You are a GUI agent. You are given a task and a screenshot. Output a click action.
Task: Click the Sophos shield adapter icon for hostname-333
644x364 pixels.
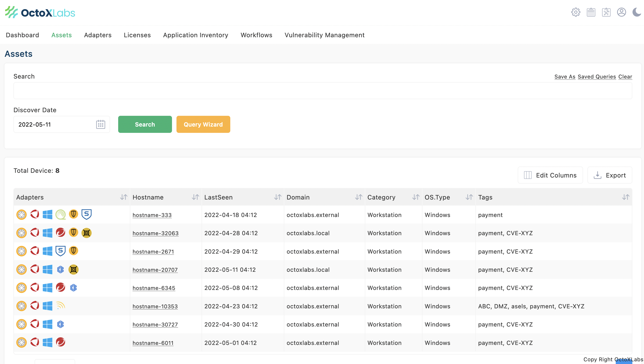[87, 214]
